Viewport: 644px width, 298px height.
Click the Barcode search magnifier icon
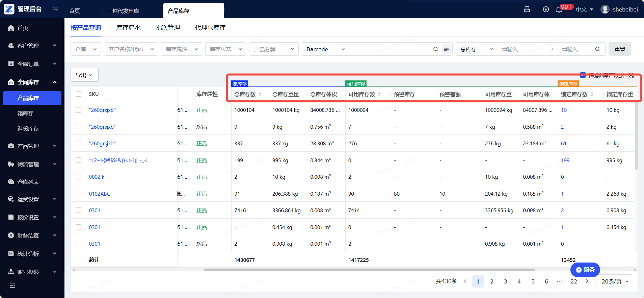coord(436,49)
